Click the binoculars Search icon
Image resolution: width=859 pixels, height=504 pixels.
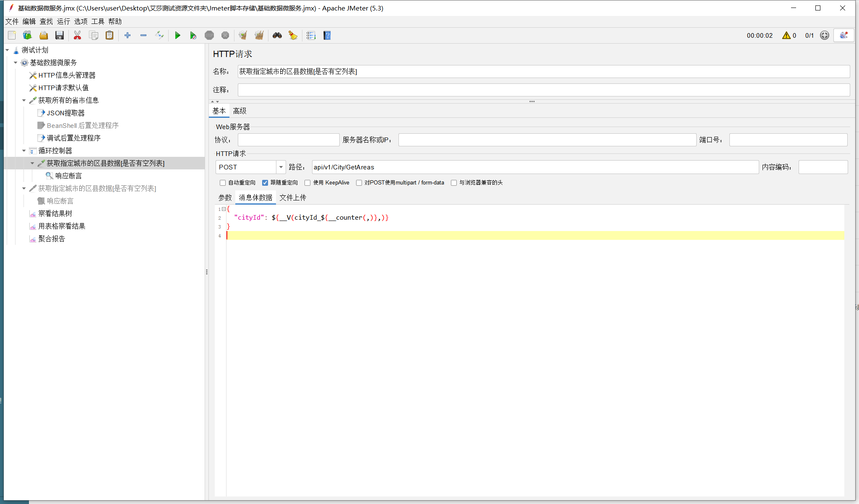[277, 36]
